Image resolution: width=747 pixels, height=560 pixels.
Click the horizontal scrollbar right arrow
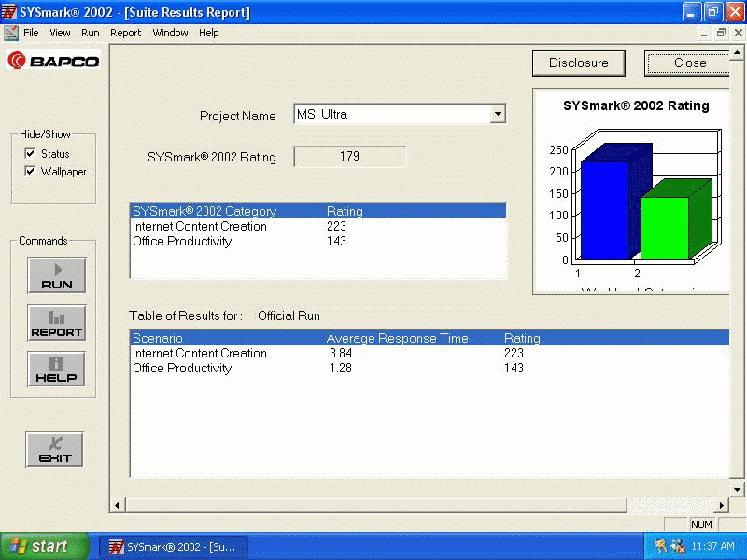tap(721, 505)
